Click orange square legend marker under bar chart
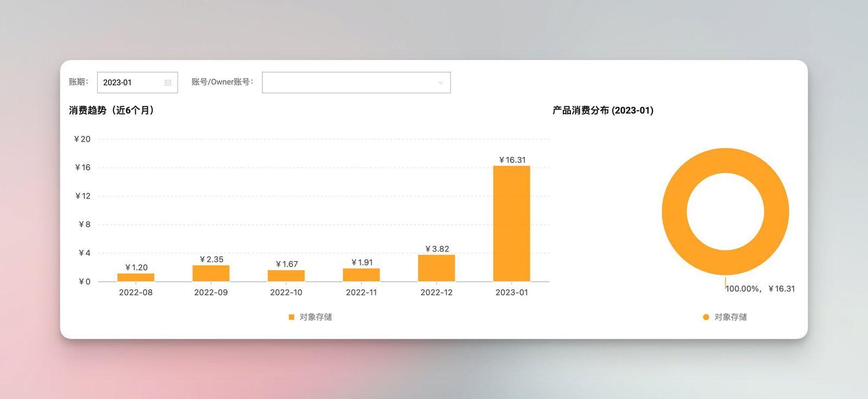 coord(292,317)
